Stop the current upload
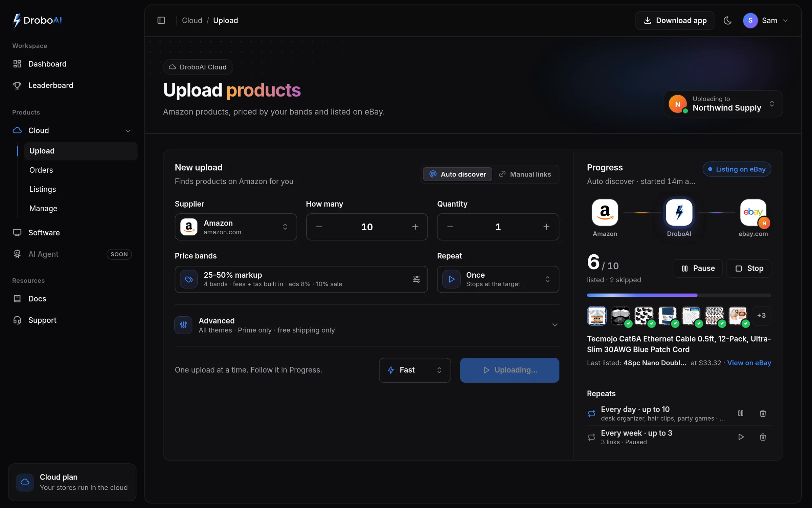 click(x=749, y=268)
